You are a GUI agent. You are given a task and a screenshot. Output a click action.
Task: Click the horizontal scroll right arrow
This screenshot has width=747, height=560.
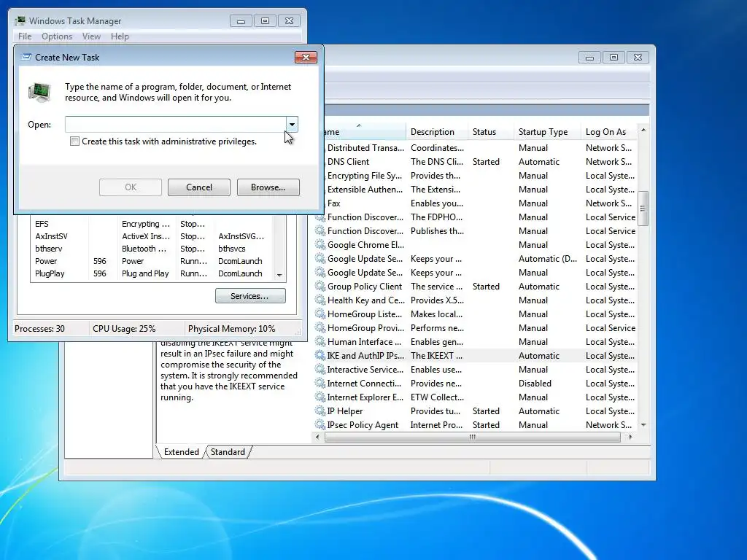[631, 437]
